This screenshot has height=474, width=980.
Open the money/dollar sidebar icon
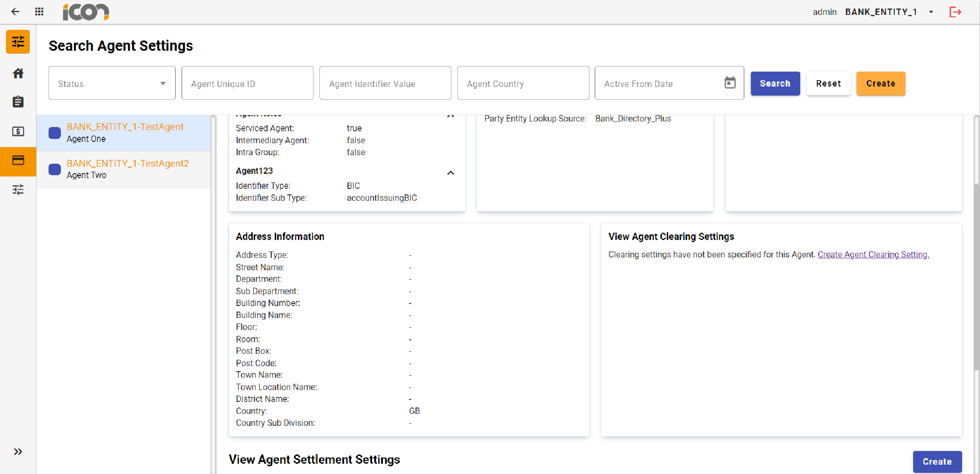click(18, 131)
